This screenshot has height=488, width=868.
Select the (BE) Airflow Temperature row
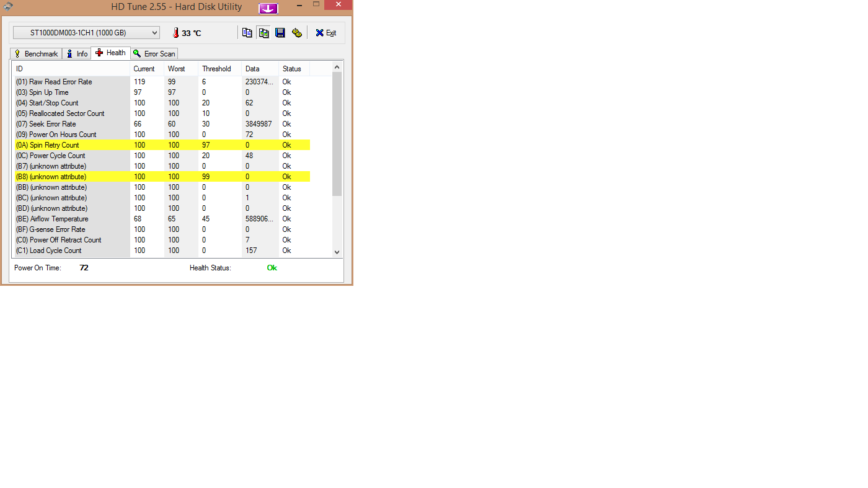point(161,219)
